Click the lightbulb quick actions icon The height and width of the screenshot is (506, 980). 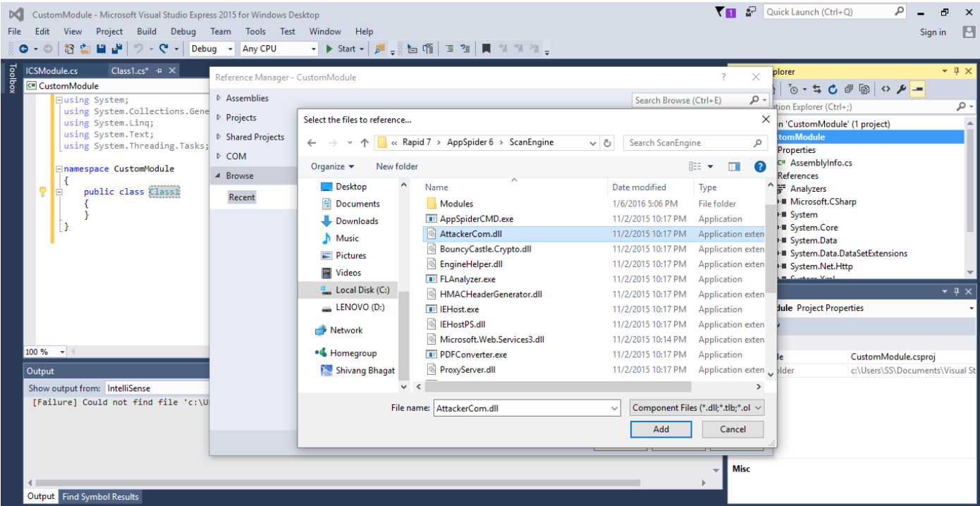pos(42,192)
